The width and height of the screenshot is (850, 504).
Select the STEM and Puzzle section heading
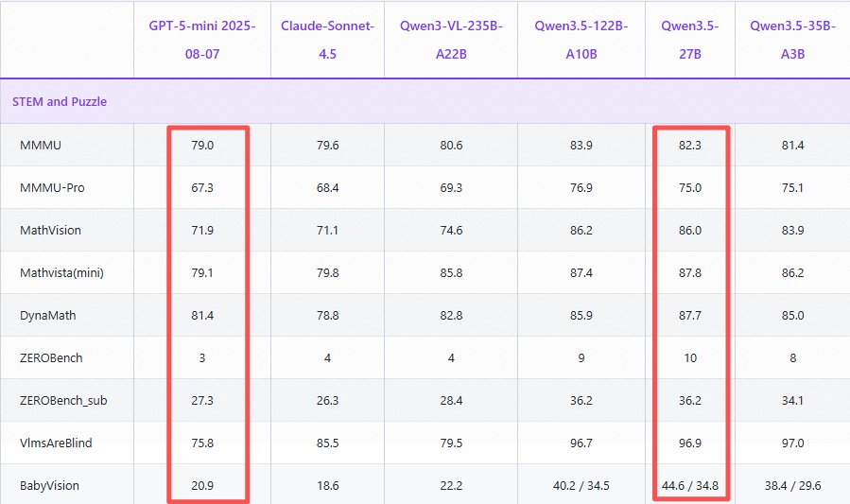[60, 102]
